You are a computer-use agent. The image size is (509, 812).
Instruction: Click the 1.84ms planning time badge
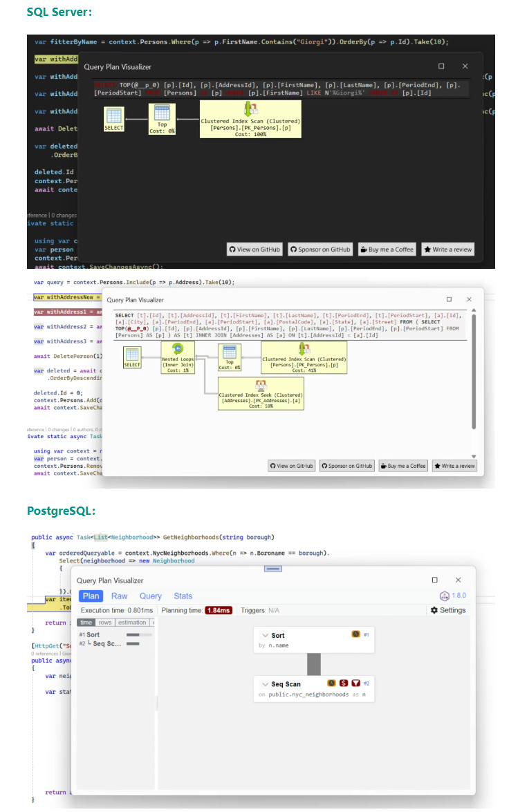(x=219, y=610)
